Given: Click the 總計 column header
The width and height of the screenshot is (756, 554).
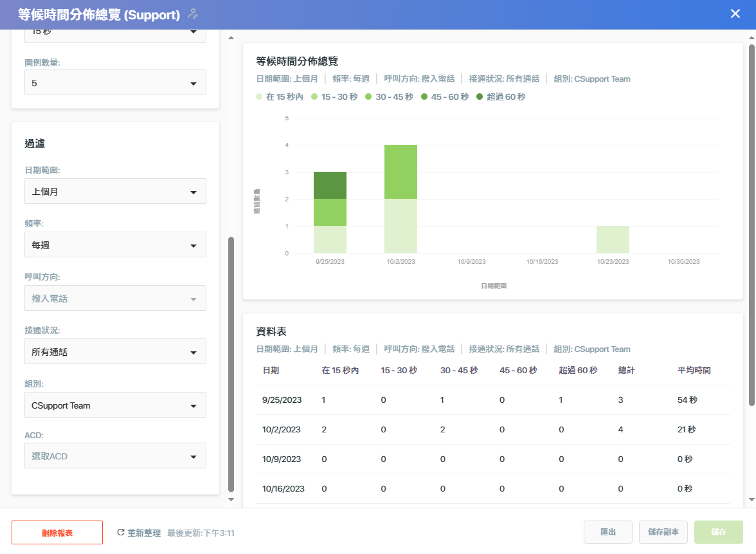Looking at the screenshot, I should point(626,370).
